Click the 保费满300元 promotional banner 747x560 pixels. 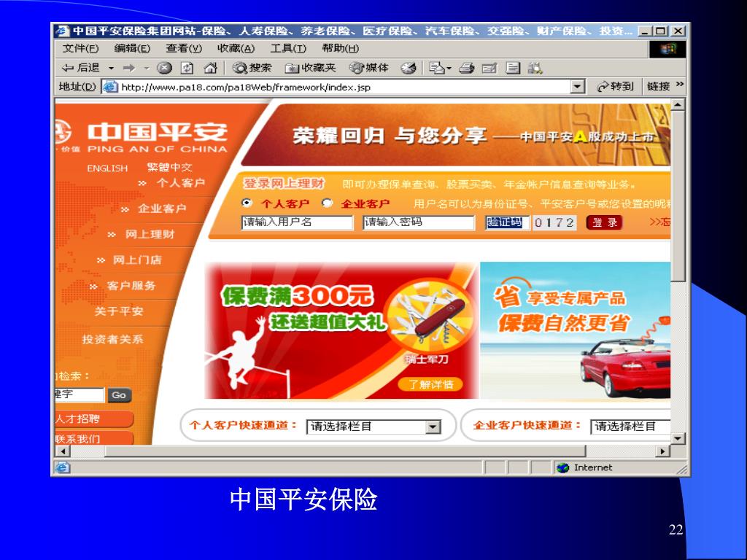coord(341,330)
